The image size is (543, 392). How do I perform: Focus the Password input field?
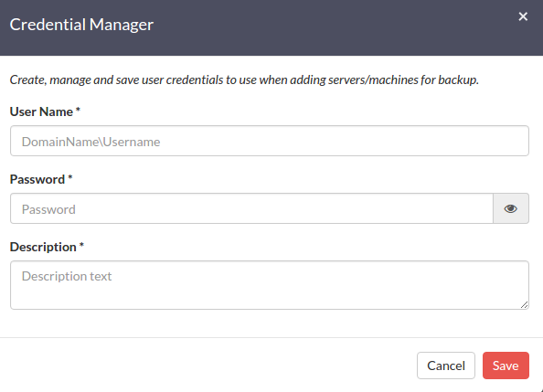click(251, 208)
